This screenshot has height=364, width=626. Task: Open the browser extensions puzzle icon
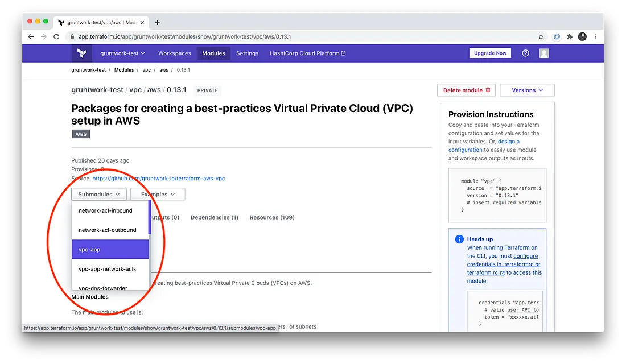click(569, 37)
